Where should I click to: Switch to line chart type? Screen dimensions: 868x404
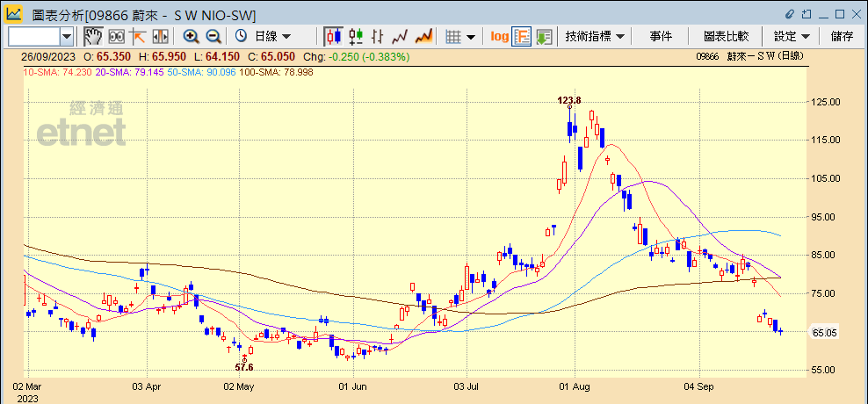tap(401, 36)
